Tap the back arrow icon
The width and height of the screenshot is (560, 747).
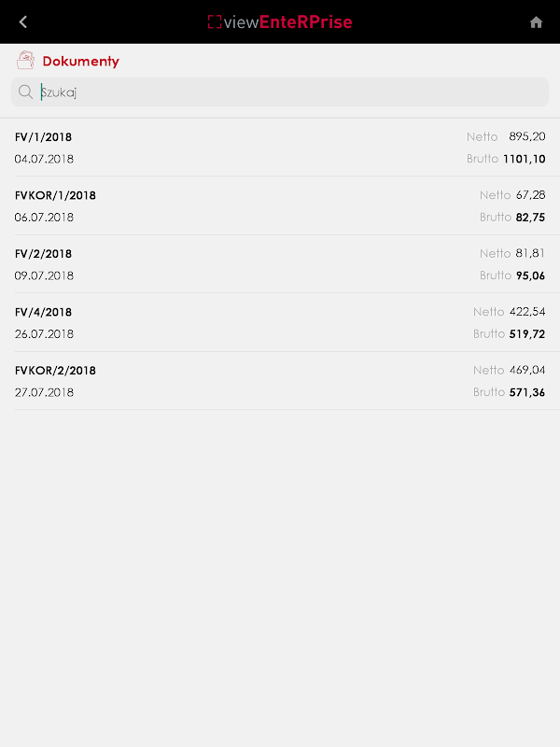(x=23, y=22)
